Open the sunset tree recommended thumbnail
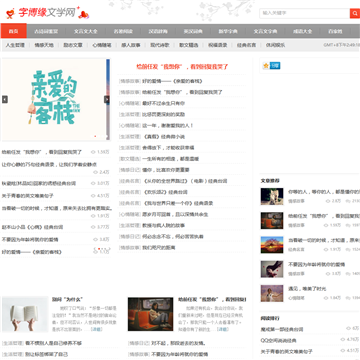This screenshot has width=360, height=360. [272, 245]
